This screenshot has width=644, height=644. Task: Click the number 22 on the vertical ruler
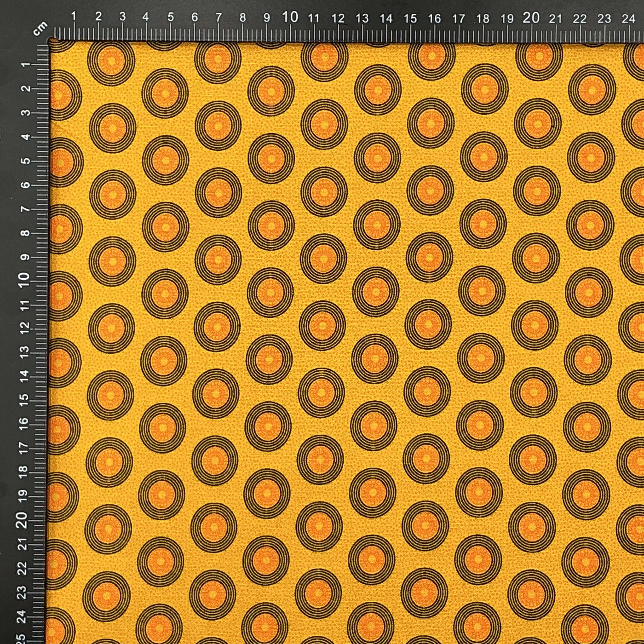22,568
